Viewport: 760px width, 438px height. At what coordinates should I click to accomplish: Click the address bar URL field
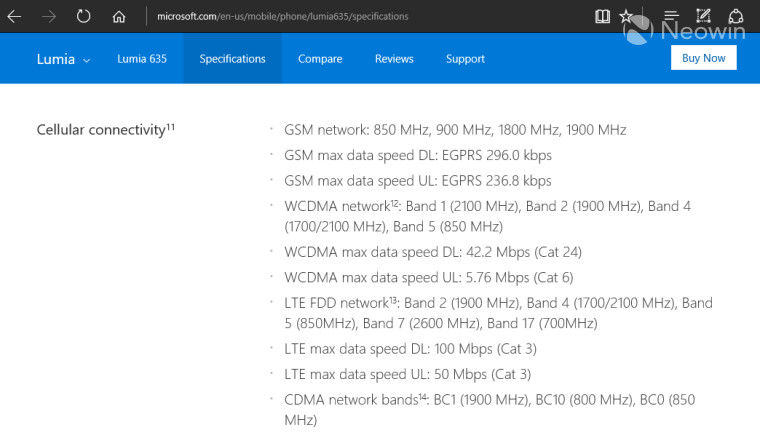click(283, 16)
